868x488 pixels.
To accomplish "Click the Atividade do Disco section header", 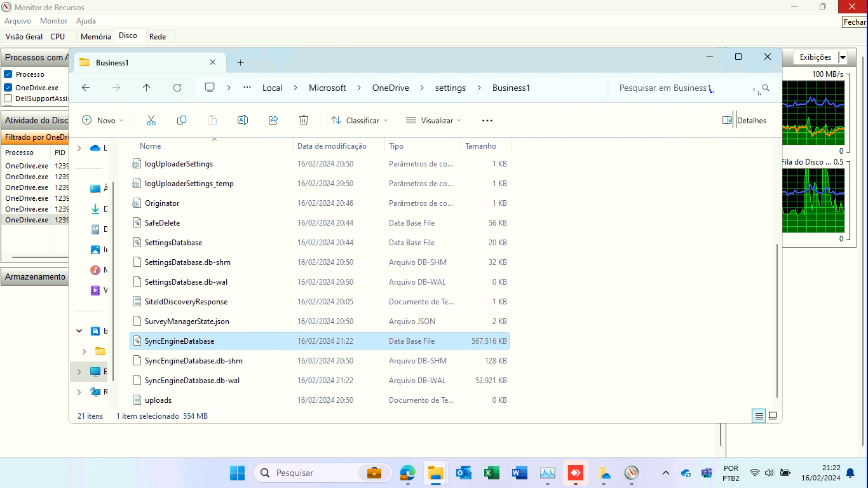I will tap(35, 120).
